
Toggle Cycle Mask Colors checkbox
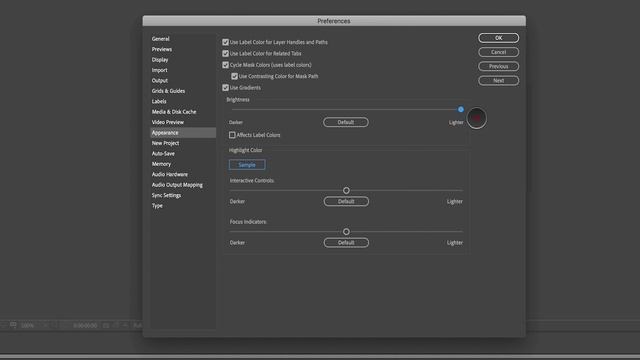click(225, 65)
